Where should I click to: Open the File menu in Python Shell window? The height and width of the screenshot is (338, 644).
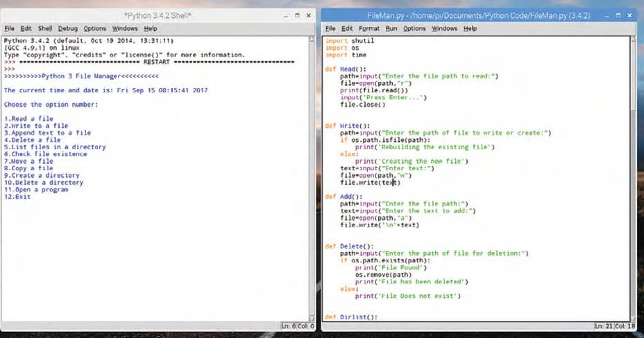click(x=9, y=28)
